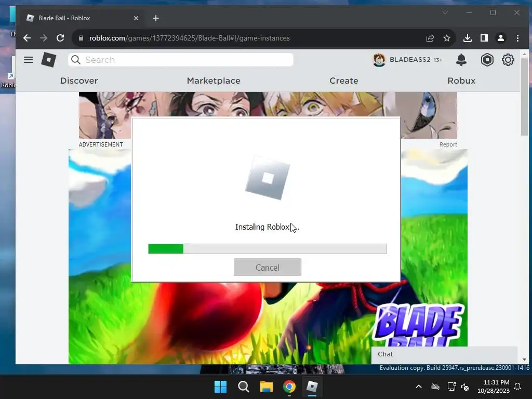Click the Chrome back arrow
The image size is (532, 399).
coord(27,38)
